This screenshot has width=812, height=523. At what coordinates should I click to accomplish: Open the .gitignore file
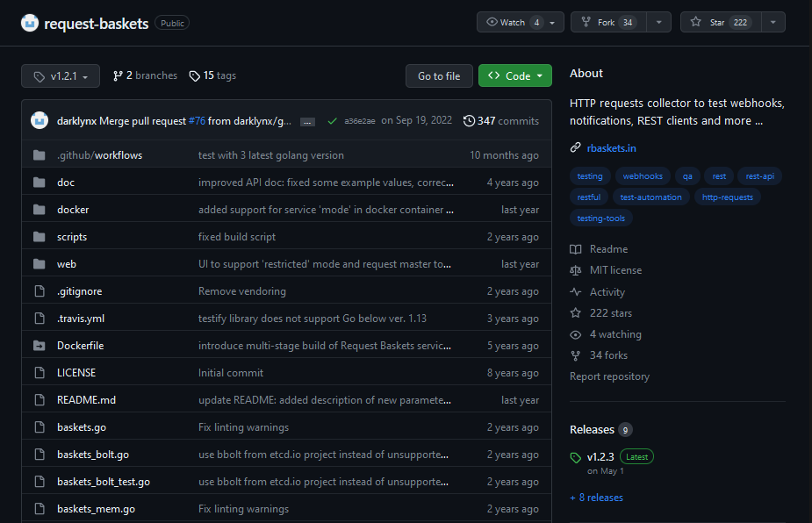[79, 291]
